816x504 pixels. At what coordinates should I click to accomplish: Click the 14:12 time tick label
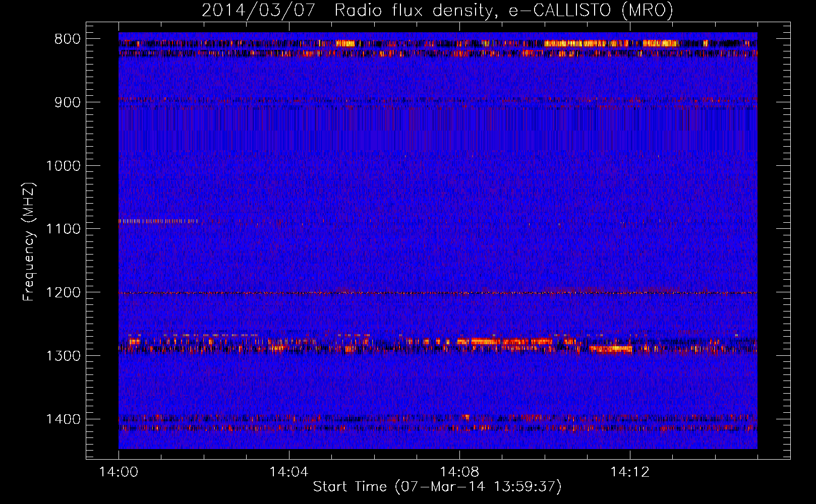pyautogui.click(x=629, y=472)
